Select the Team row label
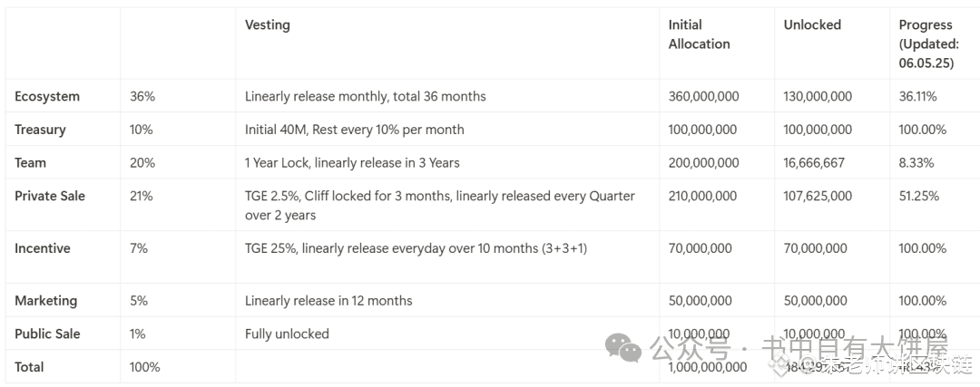Screen dimensions: 980x387 pos(30,163)
